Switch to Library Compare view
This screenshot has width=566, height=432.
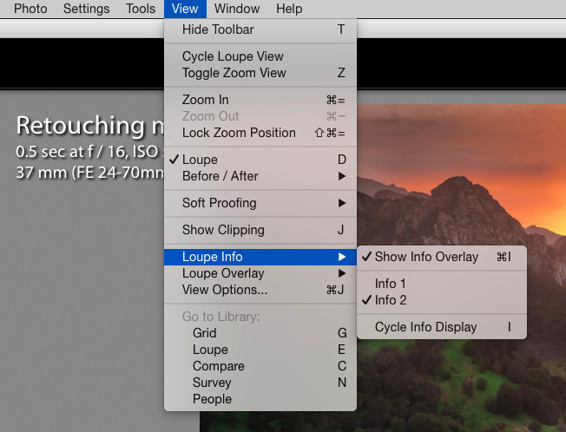click(260, 366)
